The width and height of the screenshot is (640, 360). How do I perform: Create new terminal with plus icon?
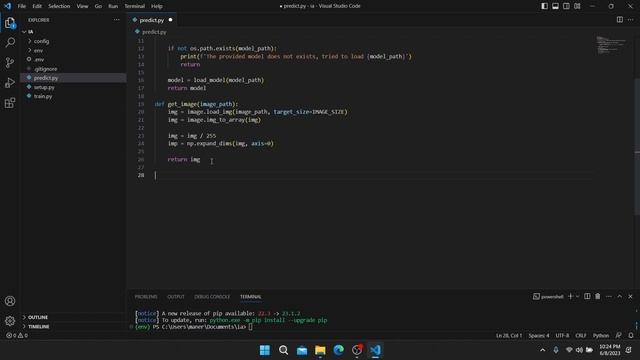(571, 296)
